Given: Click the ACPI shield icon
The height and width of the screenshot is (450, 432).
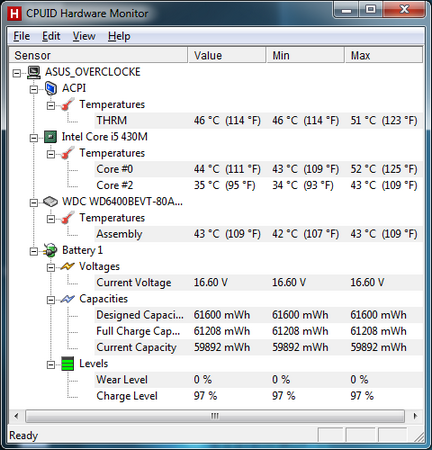Looking at the screenshot, I should [50, 88].
